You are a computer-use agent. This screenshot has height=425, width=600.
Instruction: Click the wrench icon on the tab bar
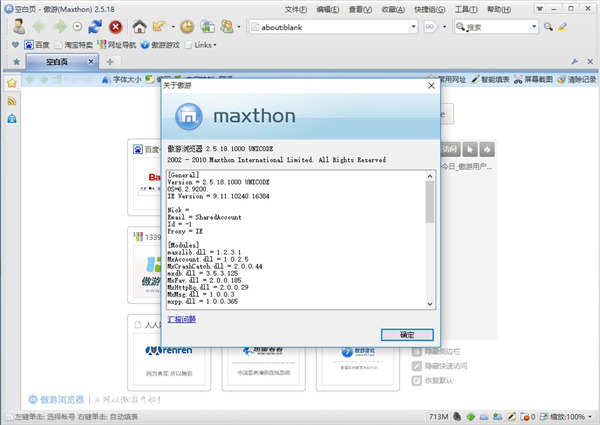click(574, 61)
